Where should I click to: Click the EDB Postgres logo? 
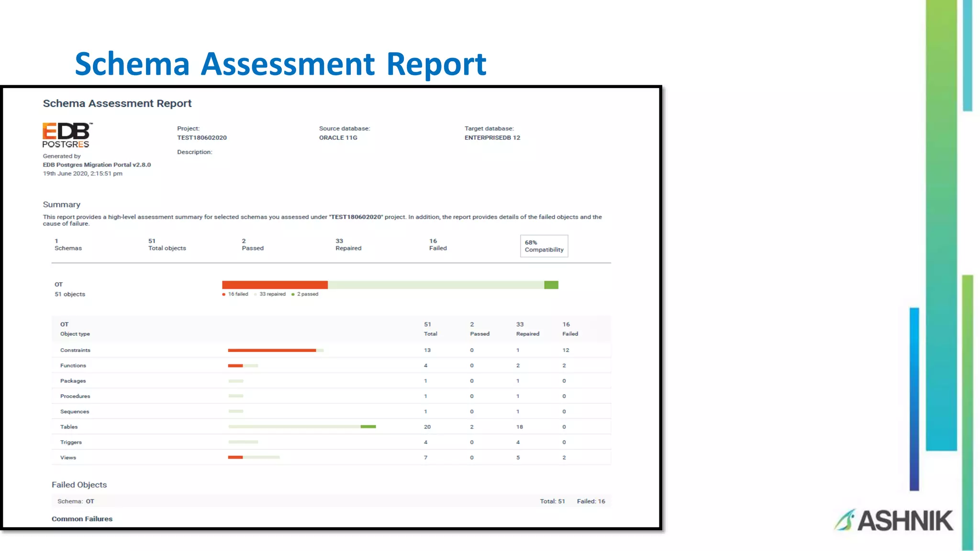[x=67, y=135]
